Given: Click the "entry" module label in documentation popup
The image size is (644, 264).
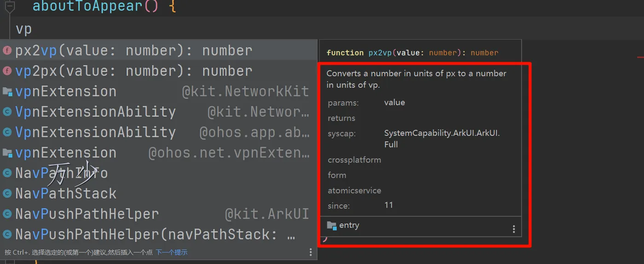Looking at the screenshot, I should [x=349, y=225].
